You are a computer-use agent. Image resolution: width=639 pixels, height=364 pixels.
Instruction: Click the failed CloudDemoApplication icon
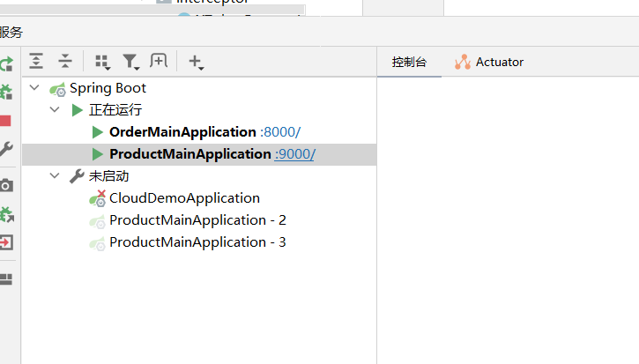[98, 198]
